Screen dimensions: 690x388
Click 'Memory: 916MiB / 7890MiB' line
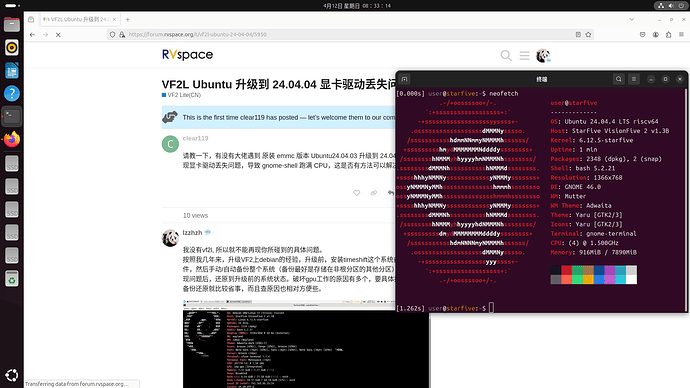pos(594,253)
